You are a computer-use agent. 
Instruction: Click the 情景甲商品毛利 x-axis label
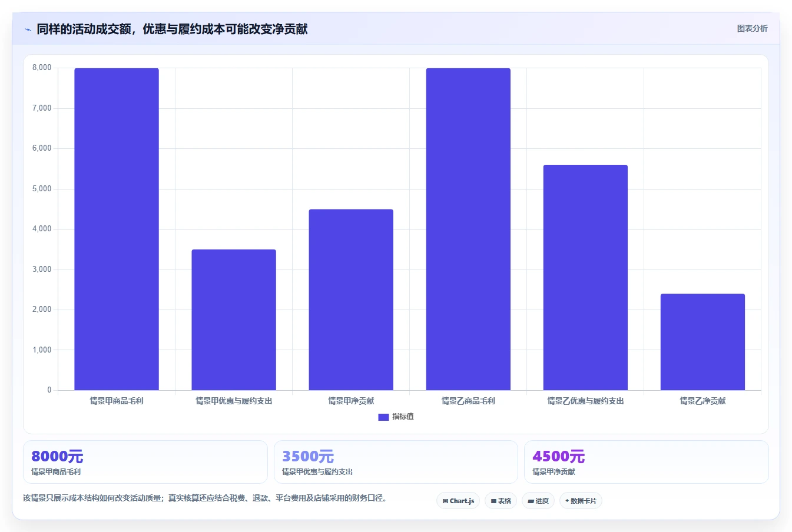(x=117, y=401)
